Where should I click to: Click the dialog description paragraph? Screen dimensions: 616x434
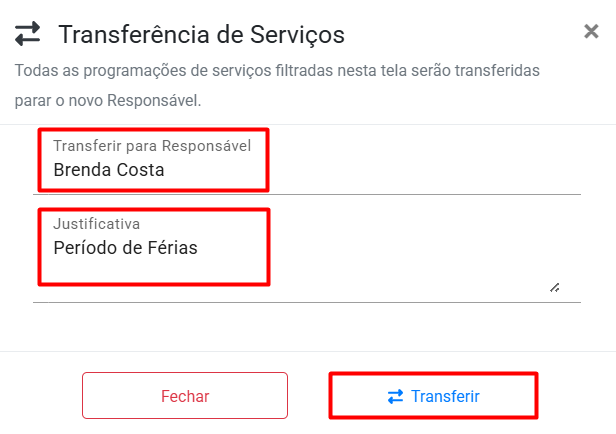point(278,72)
